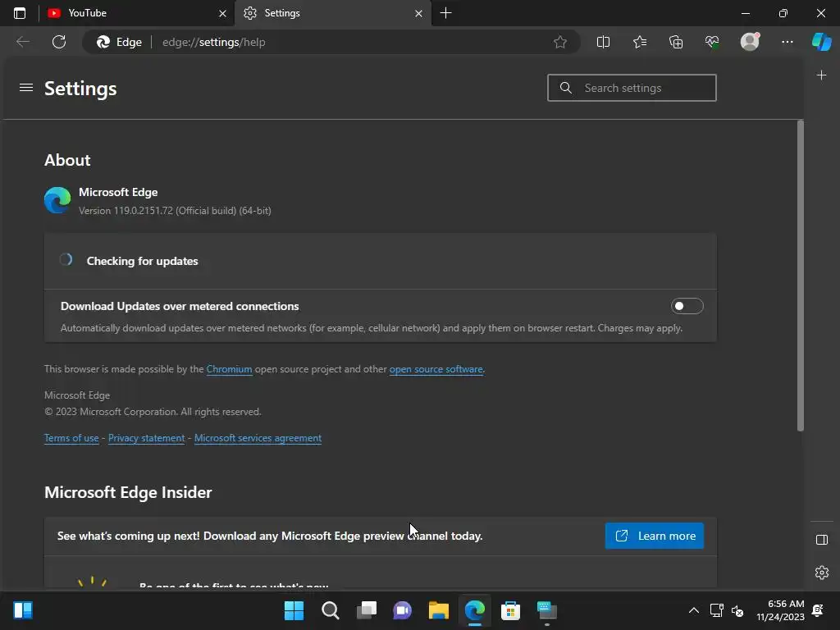
Task: Open Browser essentials heart icon
Action: pyautogui.click(x=712, y=42)
